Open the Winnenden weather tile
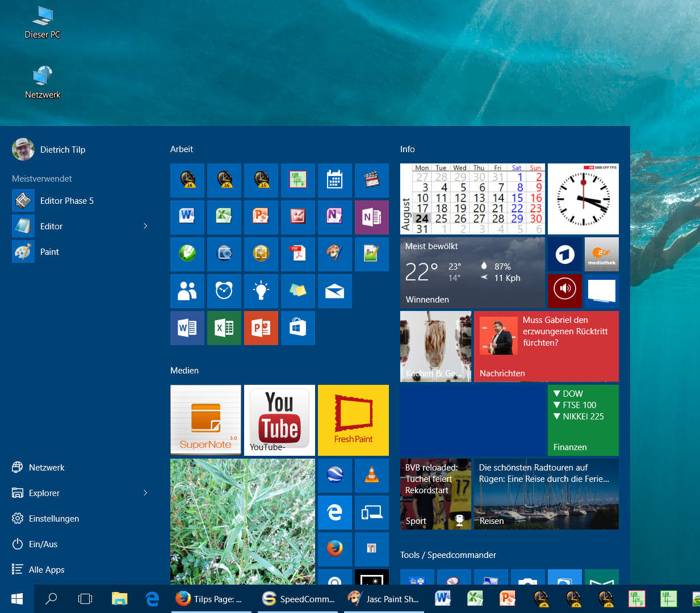This screenshot has height=613, width=700. (x=472, y=273)
